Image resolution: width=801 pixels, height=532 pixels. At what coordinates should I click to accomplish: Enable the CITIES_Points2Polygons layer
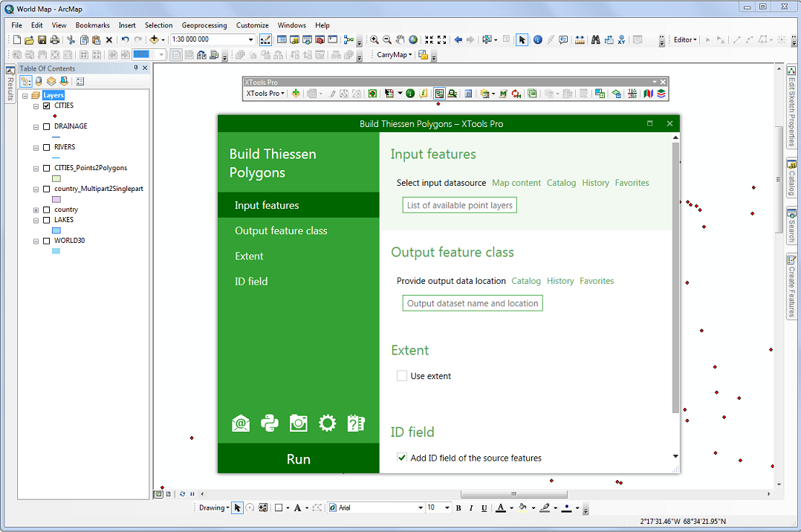pos(47,168)
